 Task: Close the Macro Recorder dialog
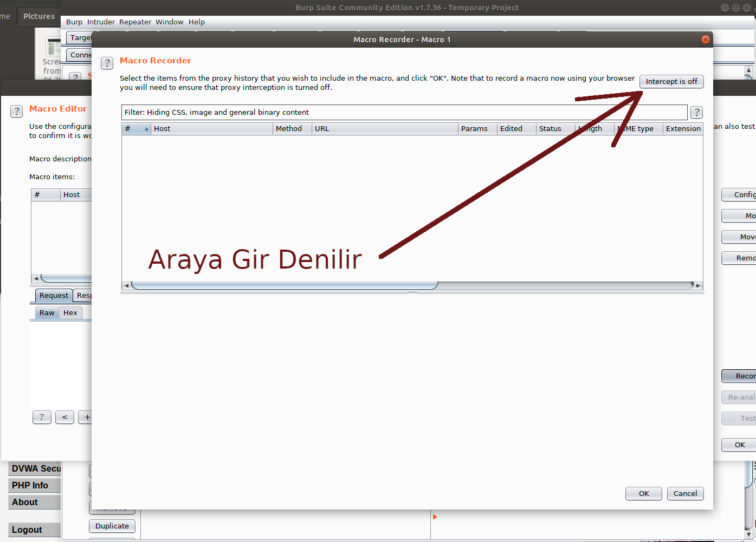(705, 39)
